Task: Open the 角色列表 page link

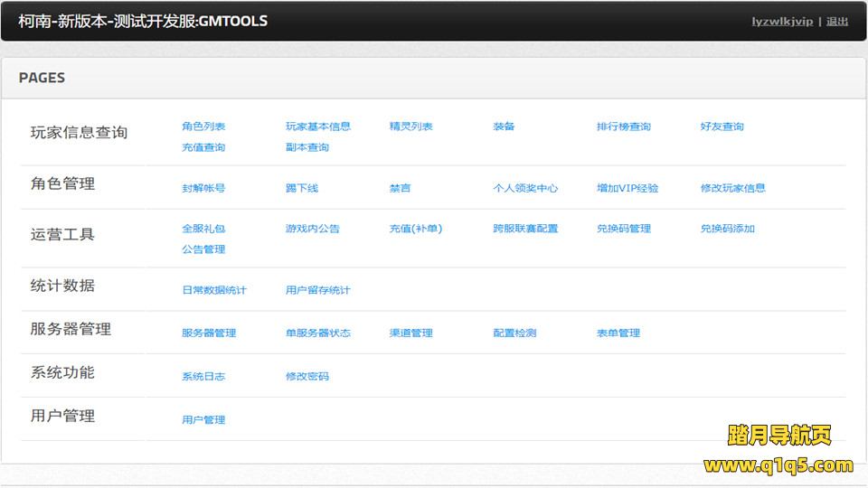Action: pyautogui.click(x=203, y=127)
